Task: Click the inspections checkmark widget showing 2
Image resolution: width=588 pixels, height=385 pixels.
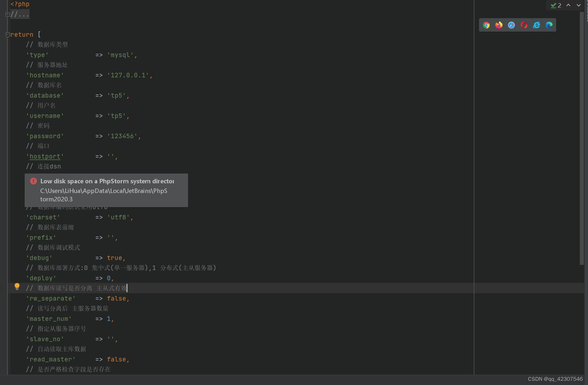Action: pos(556,5)
